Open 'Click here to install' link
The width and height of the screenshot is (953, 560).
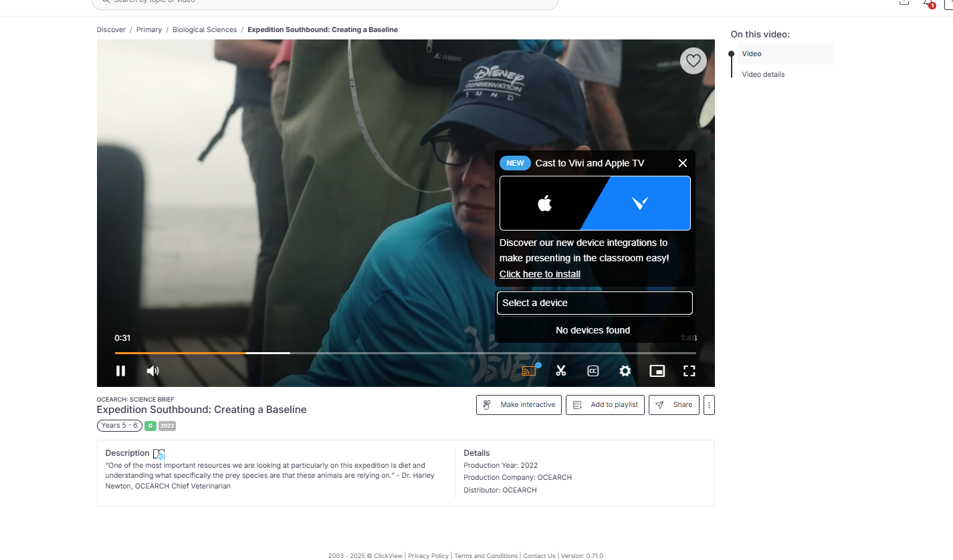(540, 274)
